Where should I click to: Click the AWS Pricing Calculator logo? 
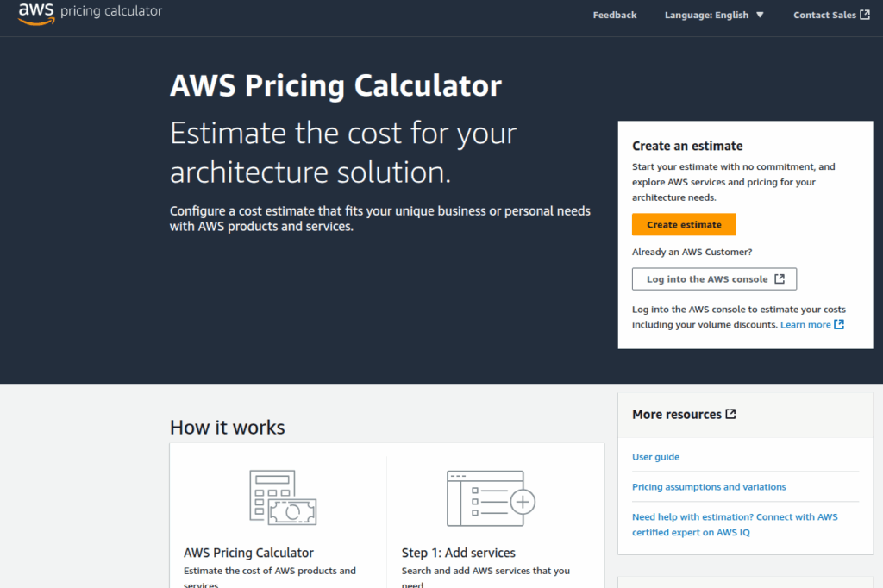pos(89,13)
